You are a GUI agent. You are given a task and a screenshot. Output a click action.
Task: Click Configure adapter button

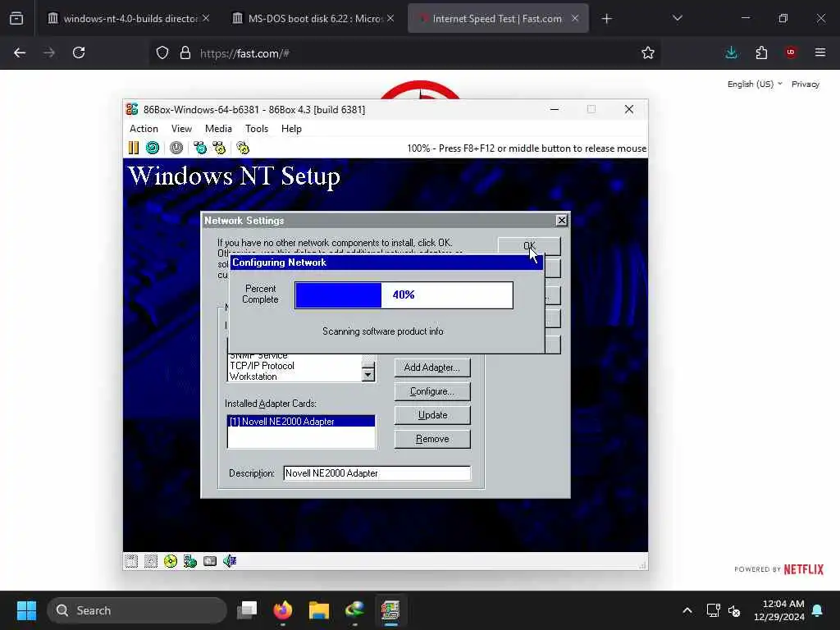[431, 391]
